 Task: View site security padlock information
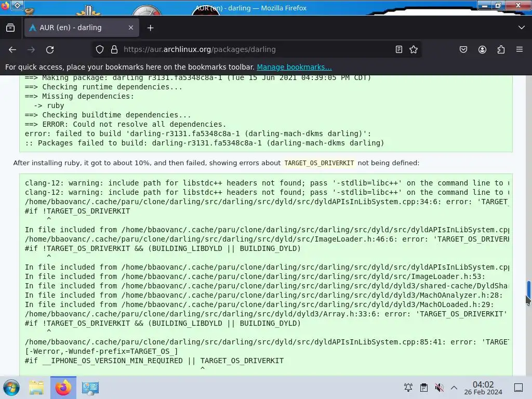coord(114,49)
